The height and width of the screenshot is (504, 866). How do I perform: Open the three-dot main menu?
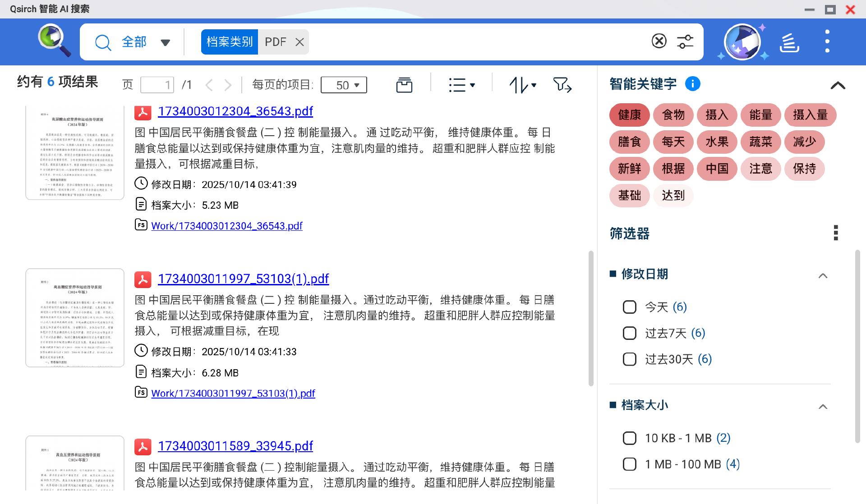(827, 41)
